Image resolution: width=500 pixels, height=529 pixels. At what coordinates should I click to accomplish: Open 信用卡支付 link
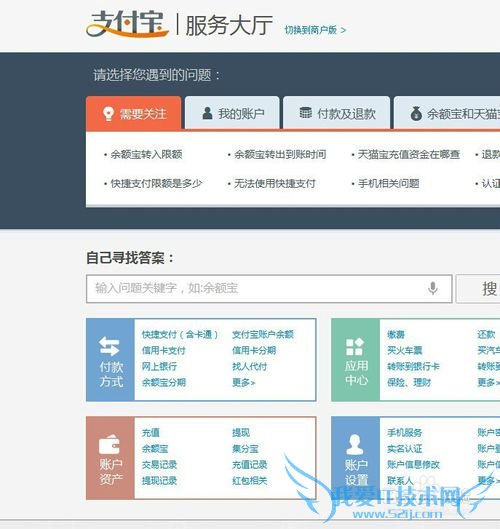[x=164, y=351]
